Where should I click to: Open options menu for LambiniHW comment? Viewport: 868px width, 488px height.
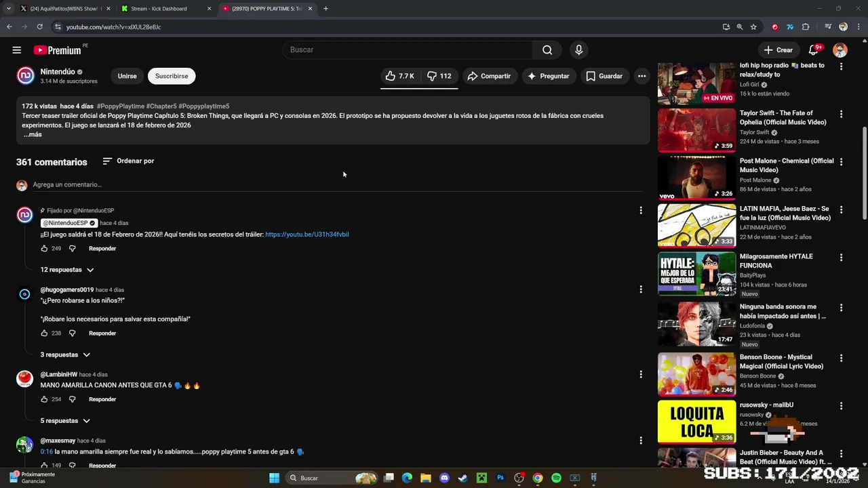coord(641,374)
